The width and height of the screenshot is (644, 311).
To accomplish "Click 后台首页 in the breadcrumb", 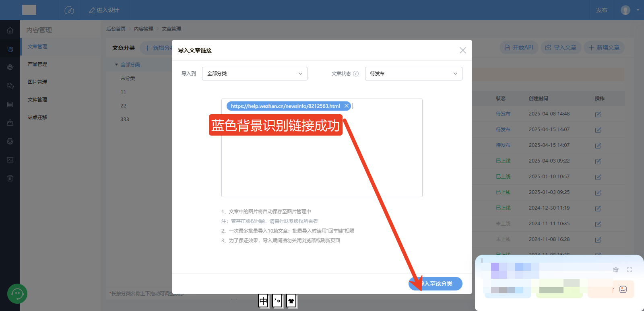I will 116,29.
